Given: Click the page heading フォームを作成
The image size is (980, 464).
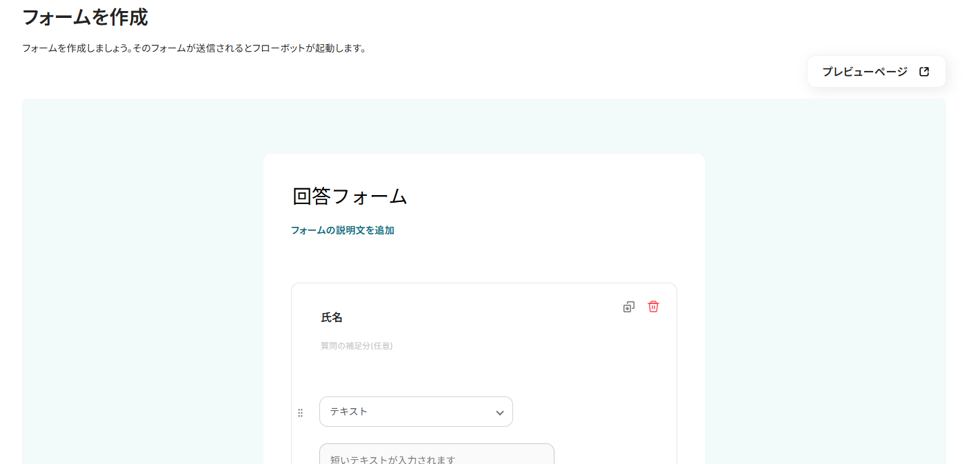Looking at the screenshot, I should coord(85,17).
